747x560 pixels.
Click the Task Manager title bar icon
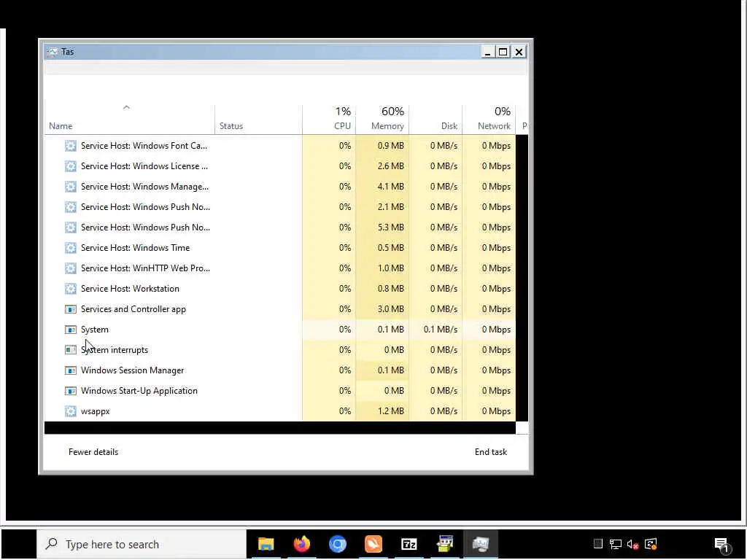click(53, 52)
